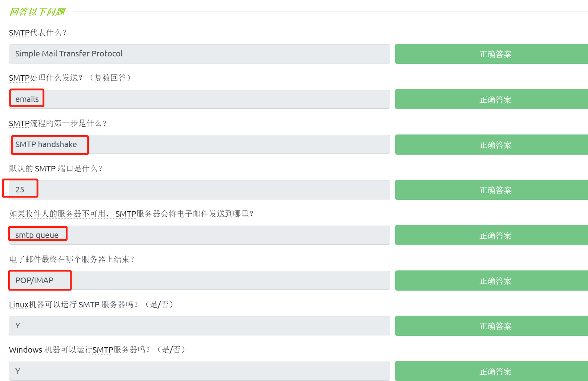This screenshot has height=381, width=588.
Task: Click 正确答案 button beside SMTP handshake
Action: 495,145
